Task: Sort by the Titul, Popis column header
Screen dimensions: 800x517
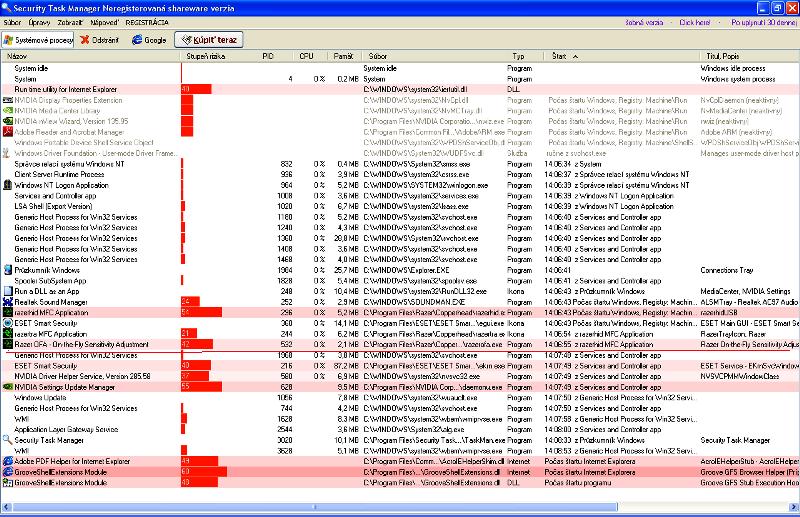Action: (749, 56)
